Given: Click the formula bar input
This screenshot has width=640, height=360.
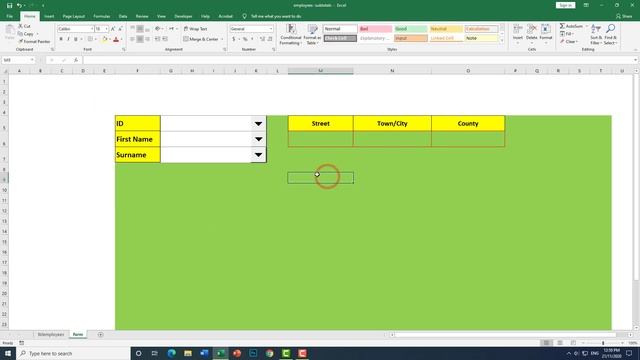Looking at the screenshot, I should point(359,60).
